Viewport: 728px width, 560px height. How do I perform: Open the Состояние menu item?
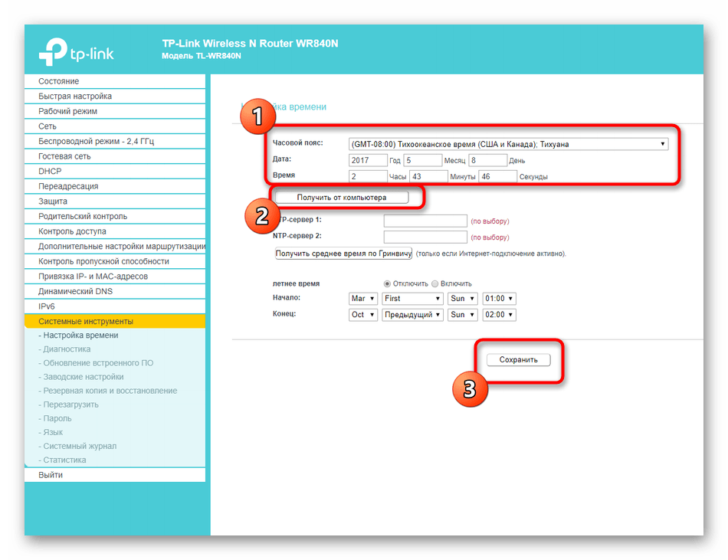click(59, 81)
